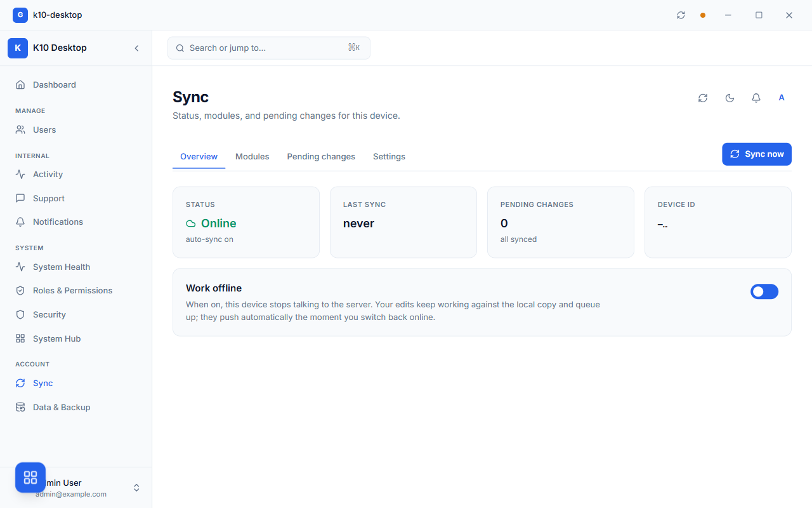
Task: Open the Security page
Action: pyautogui.click(x=76, y=314)
